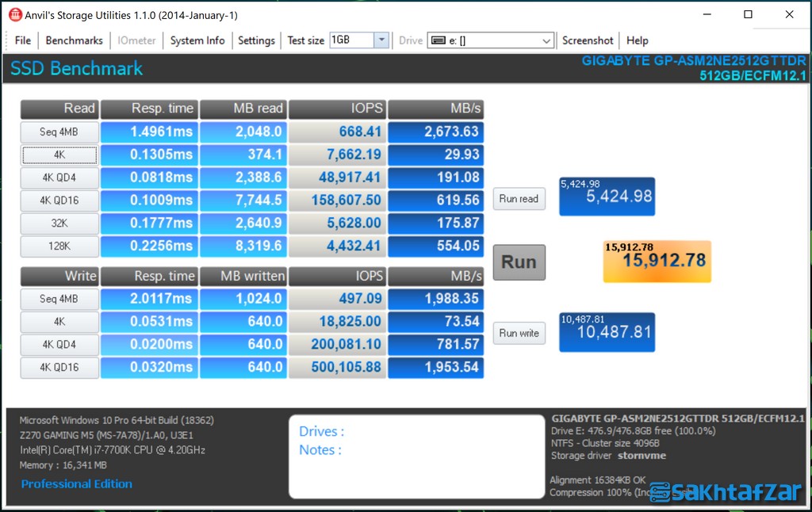812x512 pixels.
Task: Click the write Seq 4MB test button
Action: click(59, 299)
